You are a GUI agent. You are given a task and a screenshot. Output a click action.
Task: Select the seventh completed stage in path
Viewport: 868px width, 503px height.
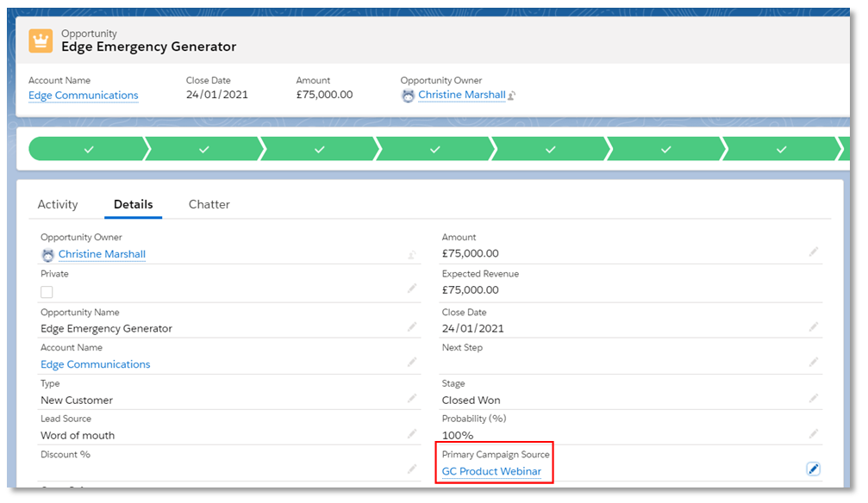[781, 149]
